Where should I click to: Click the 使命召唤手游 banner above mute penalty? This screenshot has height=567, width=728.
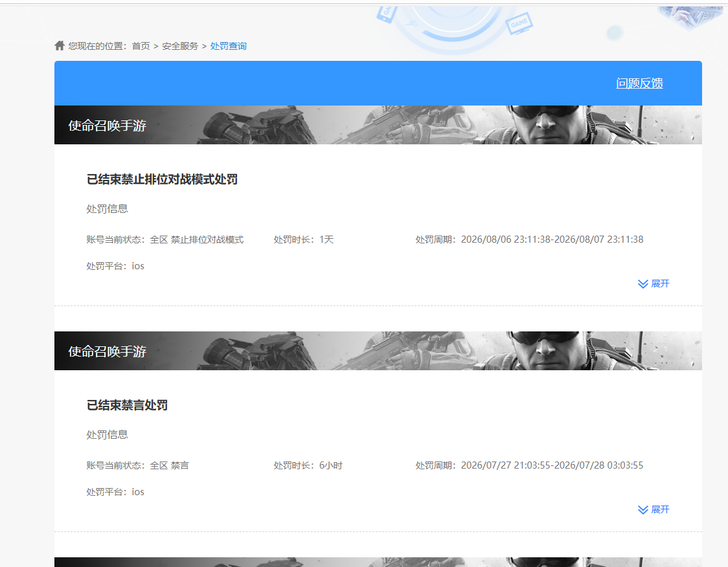point(378,351)
